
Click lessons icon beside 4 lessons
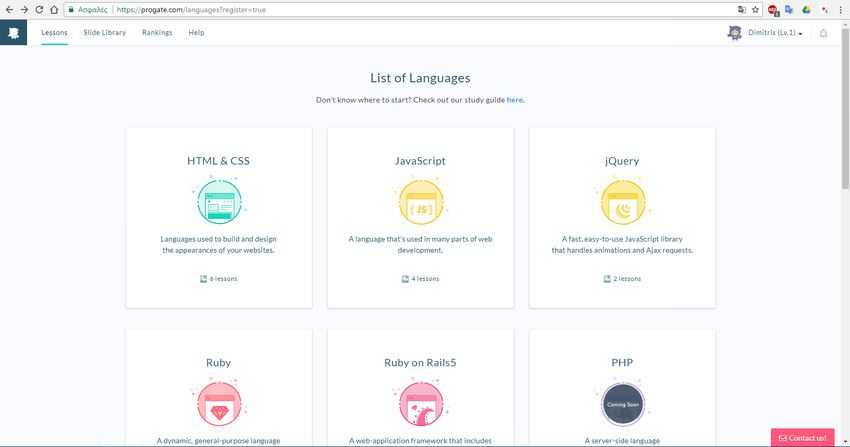coord(405,278)
